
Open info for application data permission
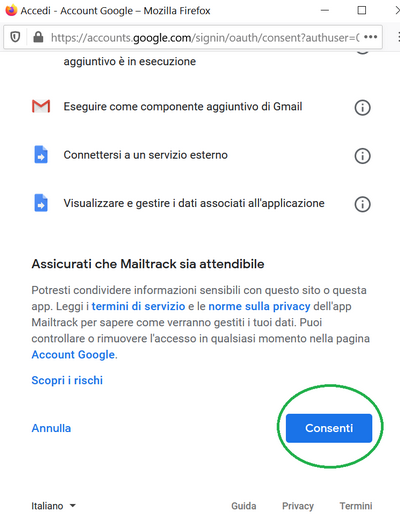coord(362,204)
